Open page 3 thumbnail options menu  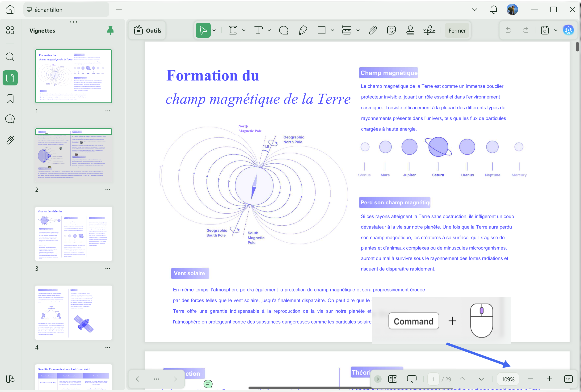tap(108, 269)
